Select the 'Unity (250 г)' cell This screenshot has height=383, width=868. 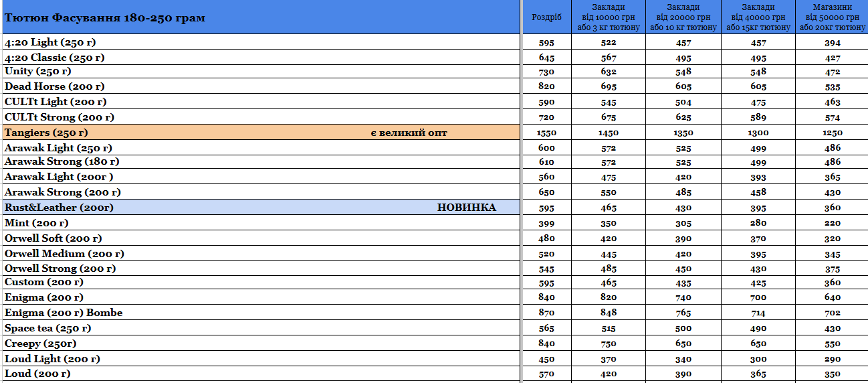[x=260, y=71]
